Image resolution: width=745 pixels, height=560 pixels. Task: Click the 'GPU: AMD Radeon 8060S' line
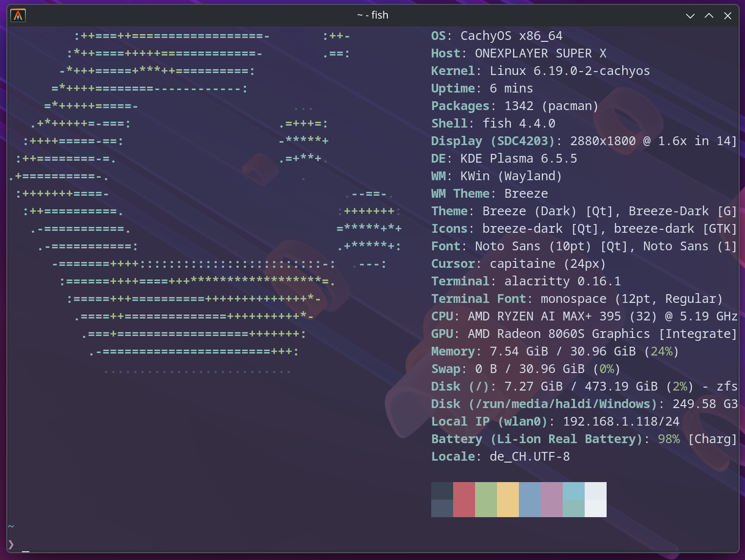[x=584, y=334]
